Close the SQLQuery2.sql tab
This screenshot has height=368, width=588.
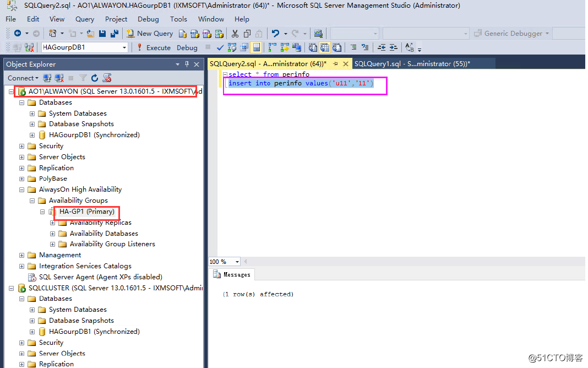click(x=346, y=64)
